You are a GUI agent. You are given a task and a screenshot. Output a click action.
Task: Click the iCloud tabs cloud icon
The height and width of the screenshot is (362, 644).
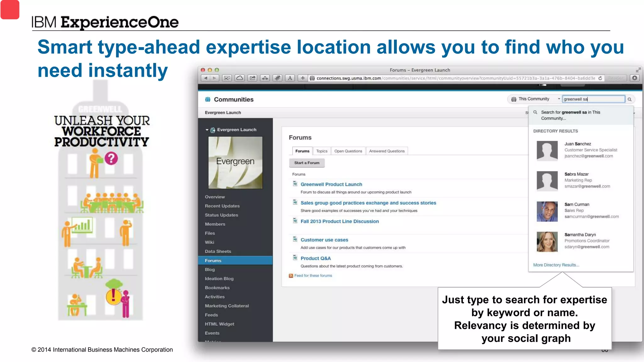(240, 78)
